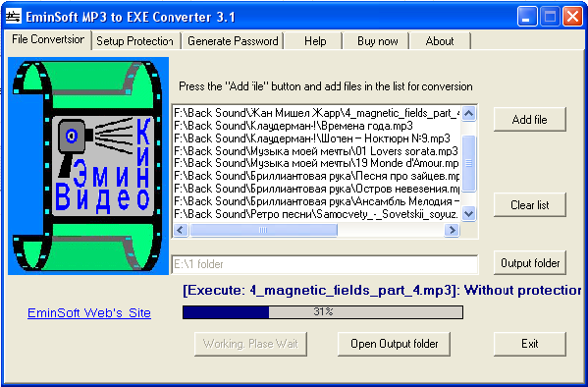The height and width of the screenshot is (387, 588).
Task: Select the Песня про зайцев row
Action: [x=316, y=176]
